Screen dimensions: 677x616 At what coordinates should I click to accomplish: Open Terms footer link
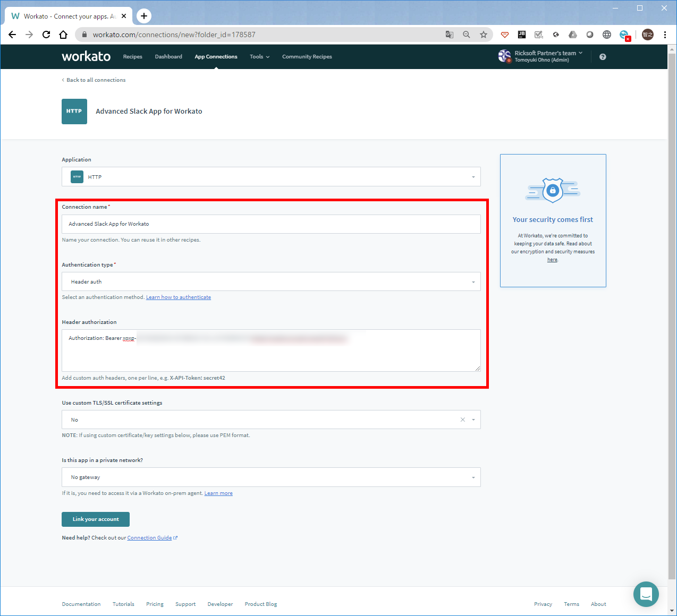572,604
